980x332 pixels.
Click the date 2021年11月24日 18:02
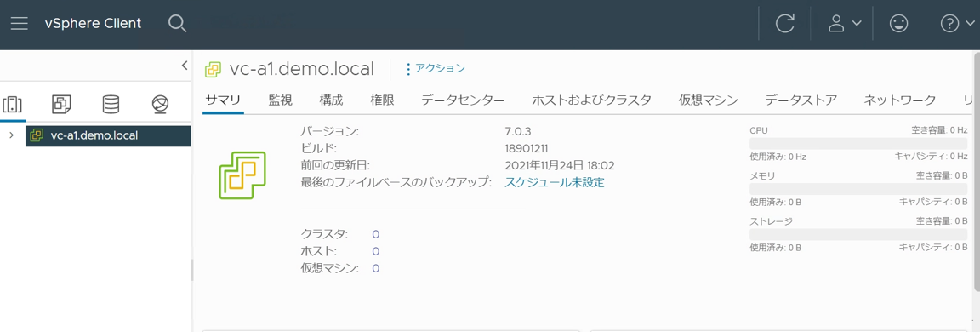(x=560, y=166)
